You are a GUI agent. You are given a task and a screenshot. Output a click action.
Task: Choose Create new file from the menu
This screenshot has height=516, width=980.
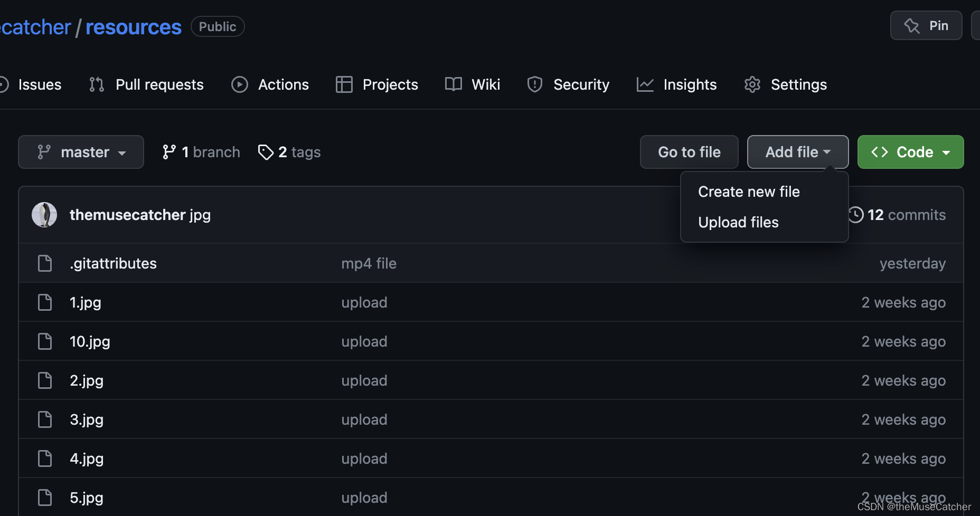coord(749,192)
